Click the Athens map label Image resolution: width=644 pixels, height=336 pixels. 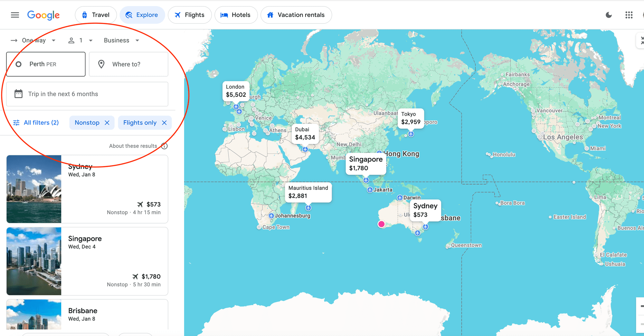278,130
